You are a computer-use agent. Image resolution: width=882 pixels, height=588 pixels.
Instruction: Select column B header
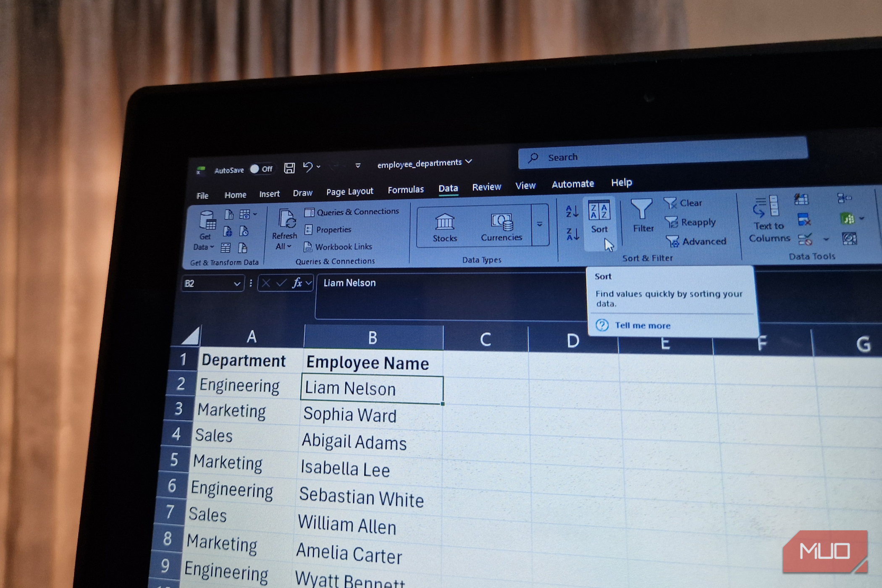373,338
